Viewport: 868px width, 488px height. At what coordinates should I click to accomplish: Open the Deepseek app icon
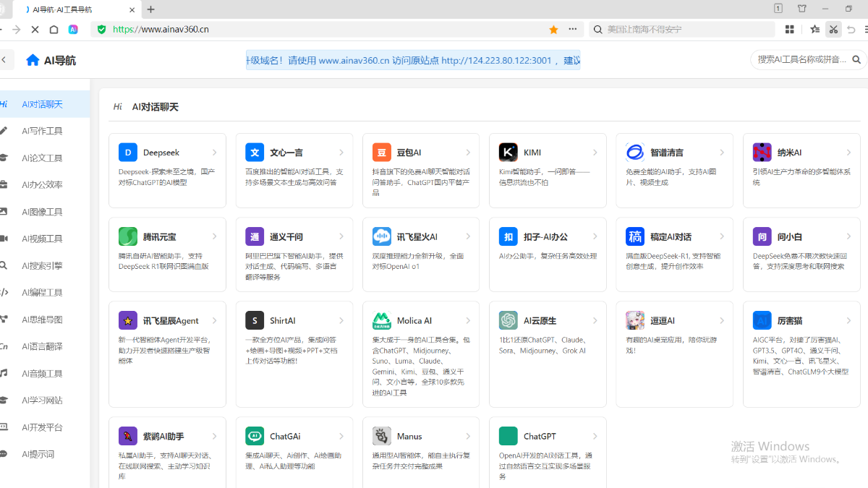pyautogui.click(x=128, y=152)
